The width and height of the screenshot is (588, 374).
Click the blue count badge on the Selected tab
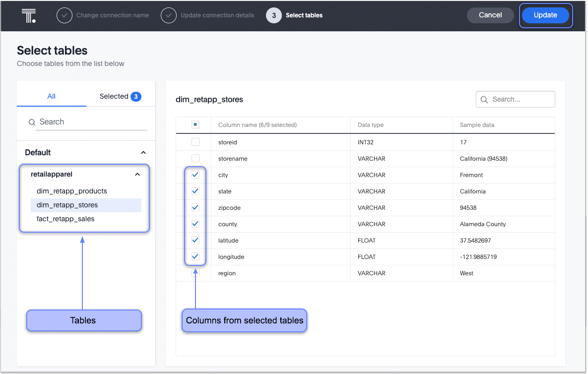tap(136, 96)
